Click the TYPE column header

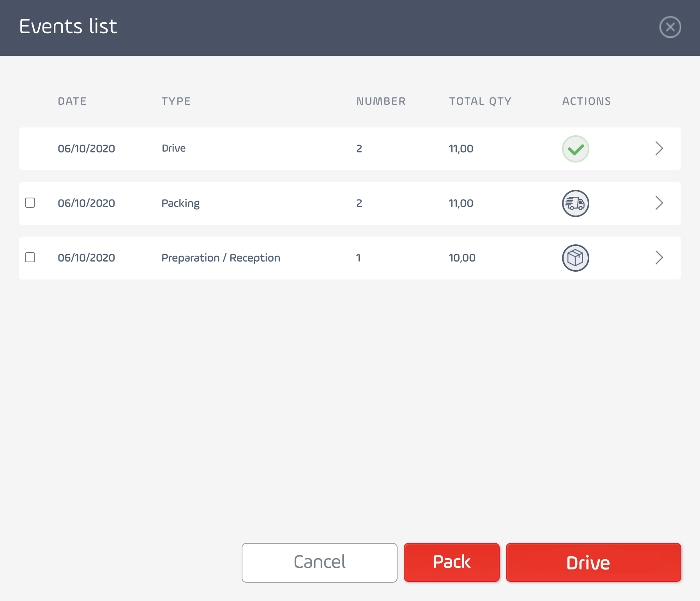(x=176, y=101)
